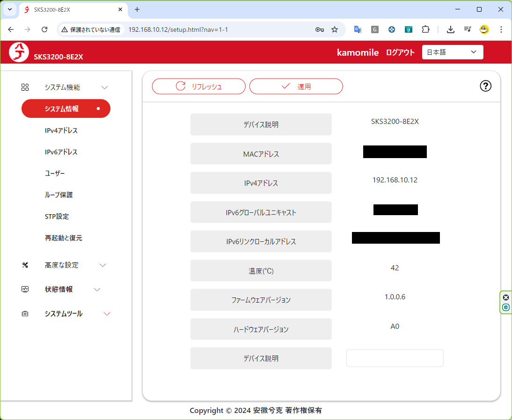
Task: Open the IPv4アドレス sidebar page
Action: coord(61,130)
